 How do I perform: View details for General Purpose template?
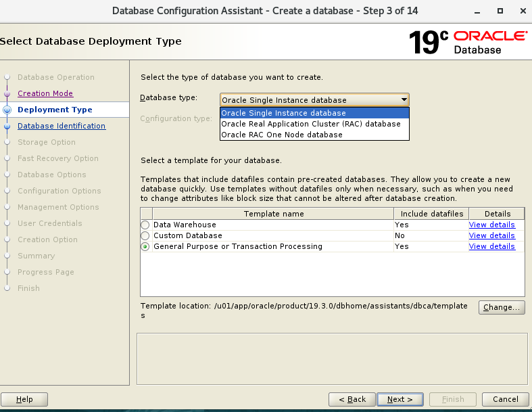coord(492,246)
